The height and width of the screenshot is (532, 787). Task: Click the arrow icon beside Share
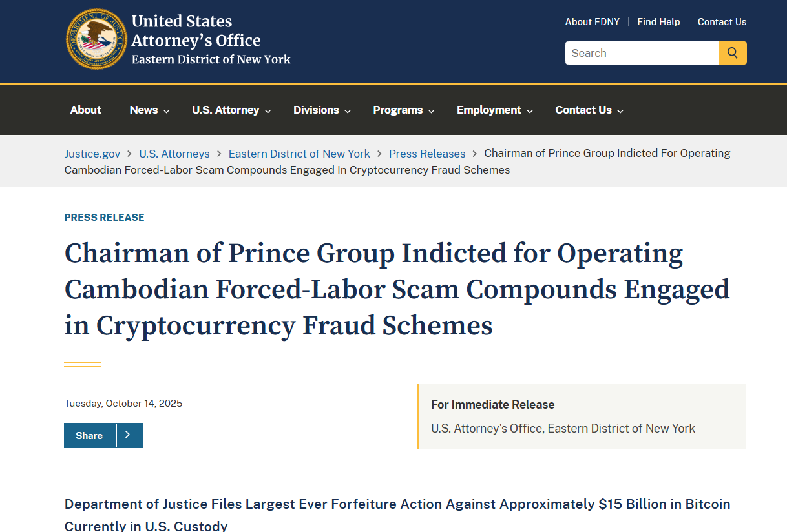click(129, 435)
